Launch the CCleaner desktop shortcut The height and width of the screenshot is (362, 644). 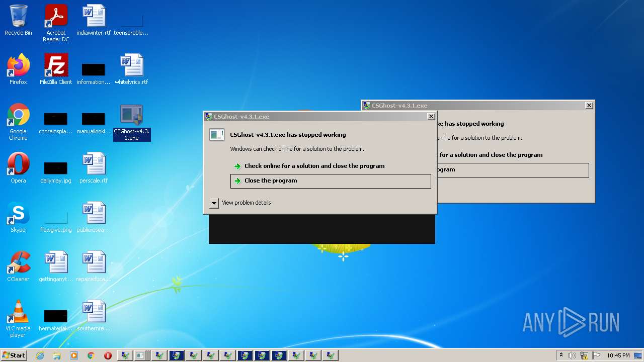coord(18,266)
